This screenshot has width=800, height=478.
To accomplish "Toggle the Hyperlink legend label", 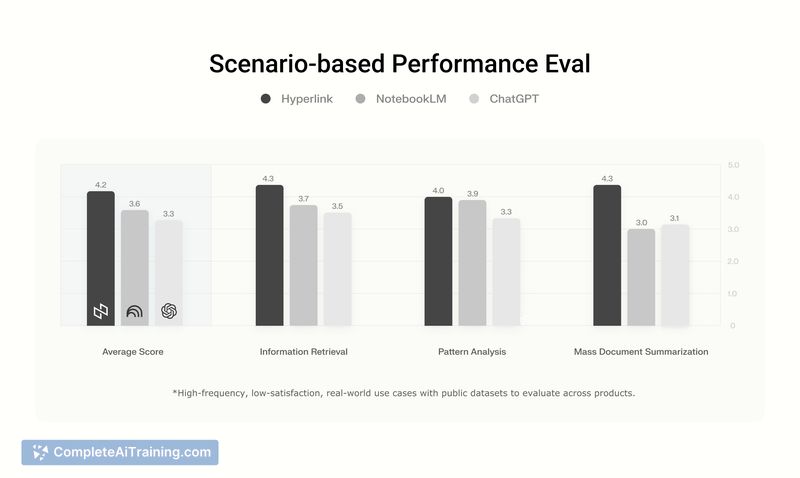I will pyautogui.click(x=307, y=99).
